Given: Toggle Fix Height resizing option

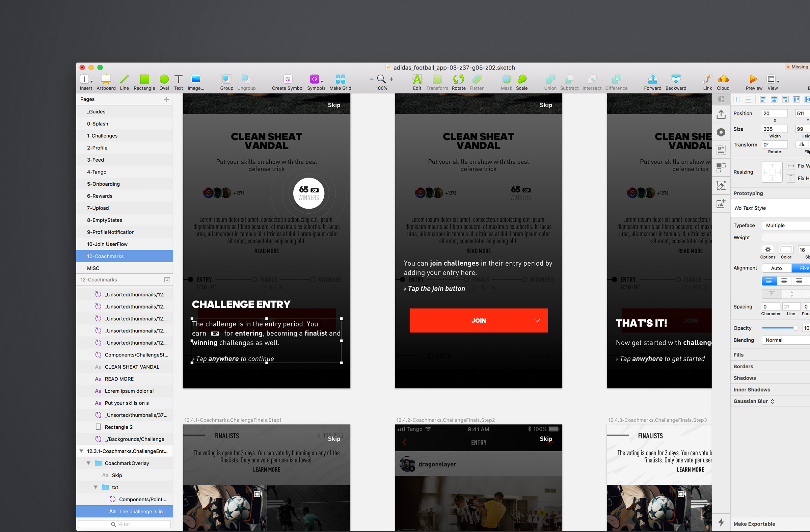Looking at the screenshot, I should [x=791, y=178].
